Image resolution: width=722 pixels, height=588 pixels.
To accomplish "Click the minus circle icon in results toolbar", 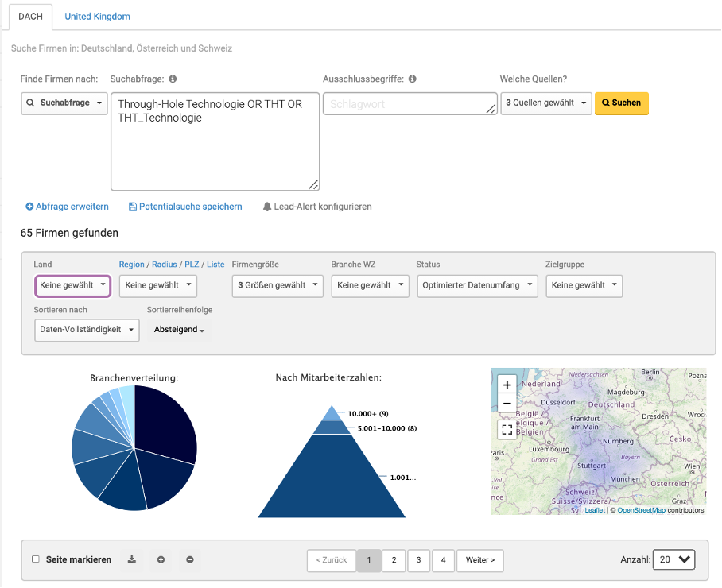I will pyautogui.click(x=190, y=559).
